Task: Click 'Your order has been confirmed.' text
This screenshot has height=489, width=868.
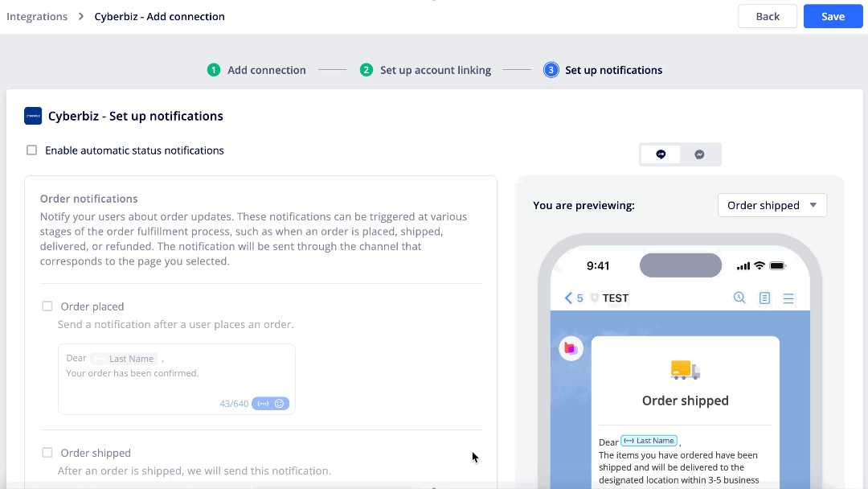Action: [133, 373]
